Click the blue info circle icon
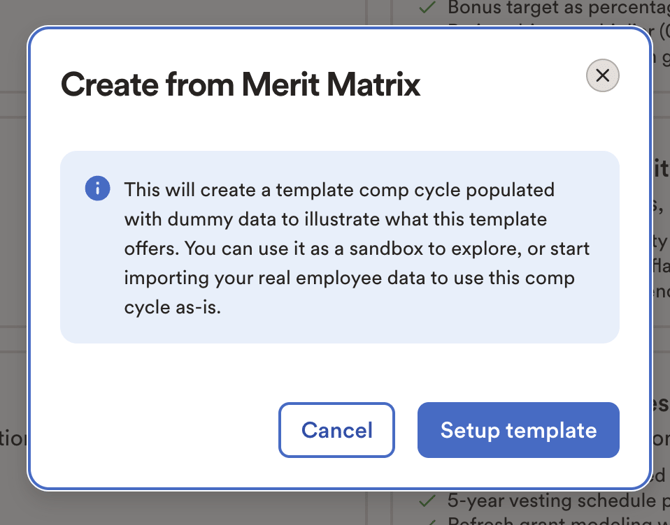The height and width of the screenshot is (525, 670). pyautogui.click(x=97, y=188)
